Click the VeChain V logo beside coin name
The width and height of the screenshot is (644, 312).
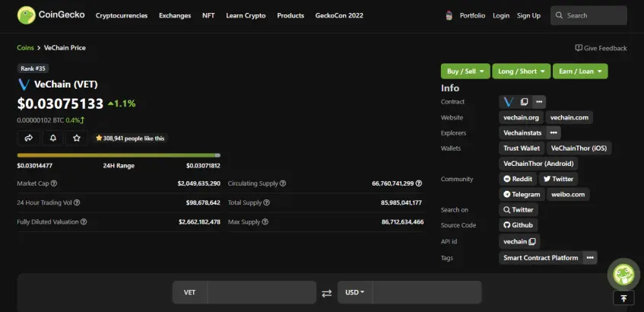[24, 84]
